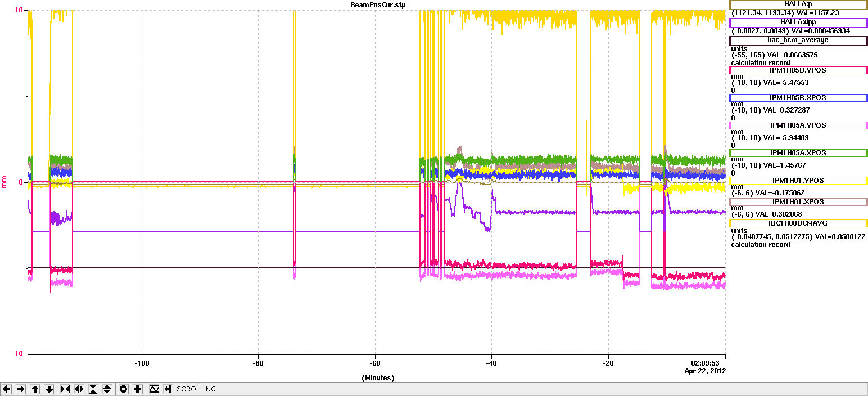868x396 pixels.
Task: Click the circle icon in the toolbar
Action: (124, 389)
